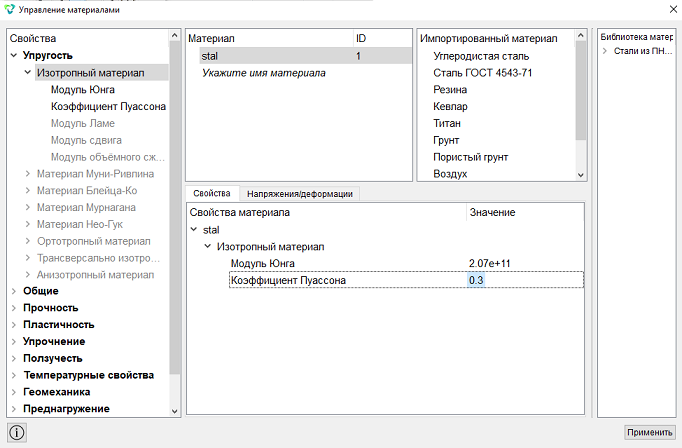The height and width of the screenshot is (448, 682).
Task: Expand the Пластичность category
Action: (x=14, y=325)
